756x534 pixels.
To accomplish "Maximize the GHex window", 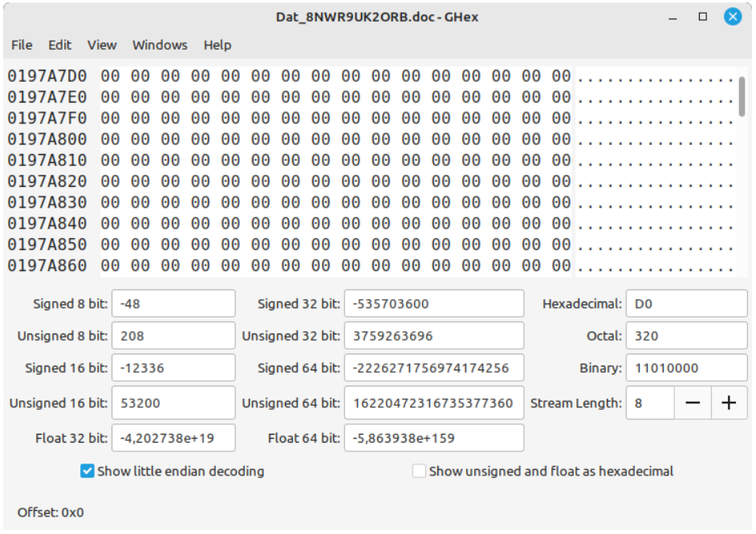I will pos(703,16).
